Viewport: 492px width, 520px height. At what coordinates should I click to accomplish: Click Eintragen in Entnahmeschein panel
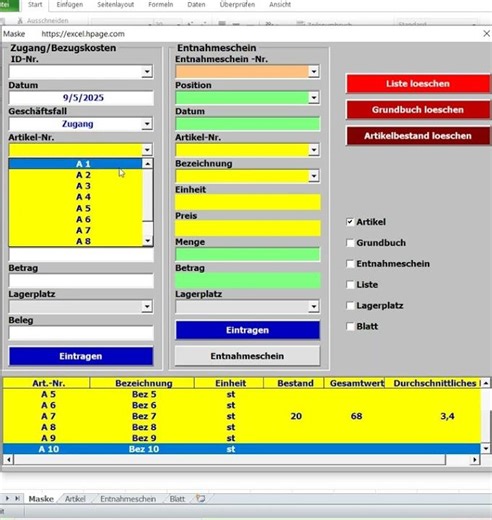pyautogui.click(x=247, y=330)
